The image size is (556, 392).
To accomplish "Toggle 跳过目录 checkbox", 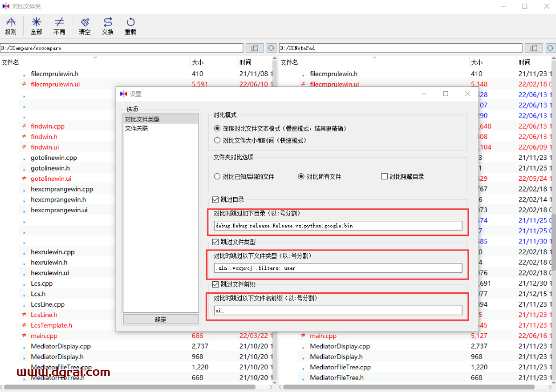I will 215,200.
